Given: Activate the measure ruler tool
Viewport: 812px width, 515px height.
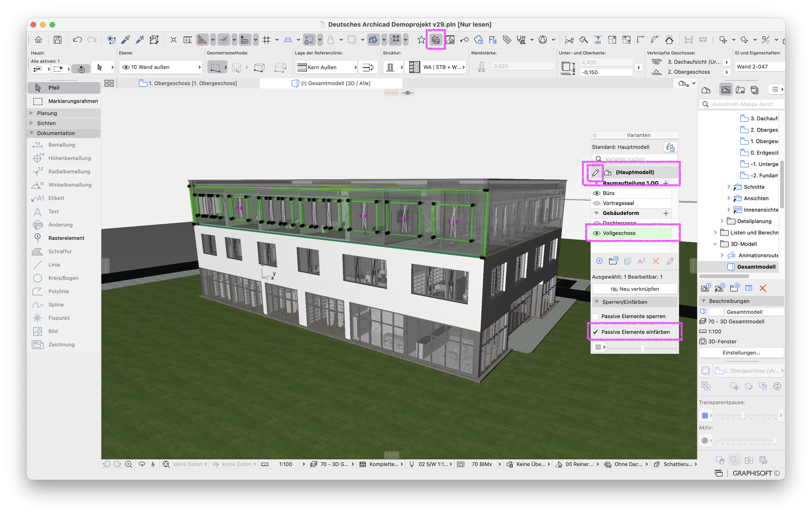Looking at the screenshot, I should (x=188, y=40).
